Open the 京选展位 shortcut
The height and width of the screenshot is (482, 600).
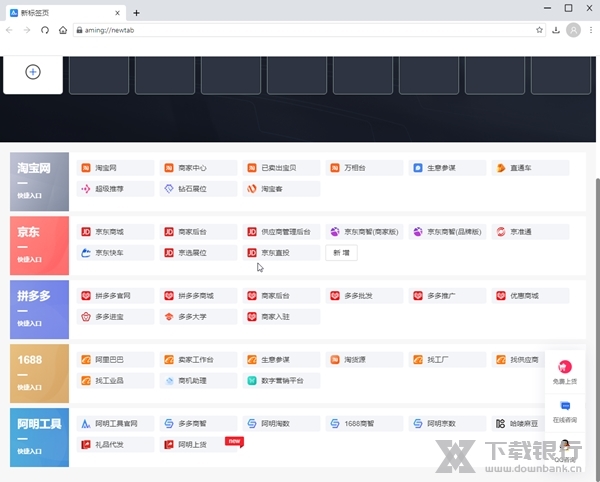[x=198, y=253]
